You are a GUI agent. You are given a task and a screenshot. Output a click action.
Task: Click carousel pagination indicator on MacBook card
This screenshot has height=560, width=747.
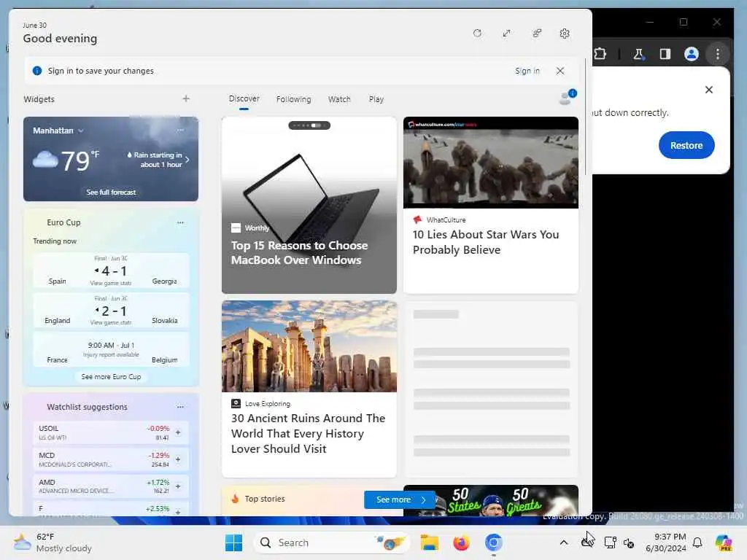pos(309,125)
